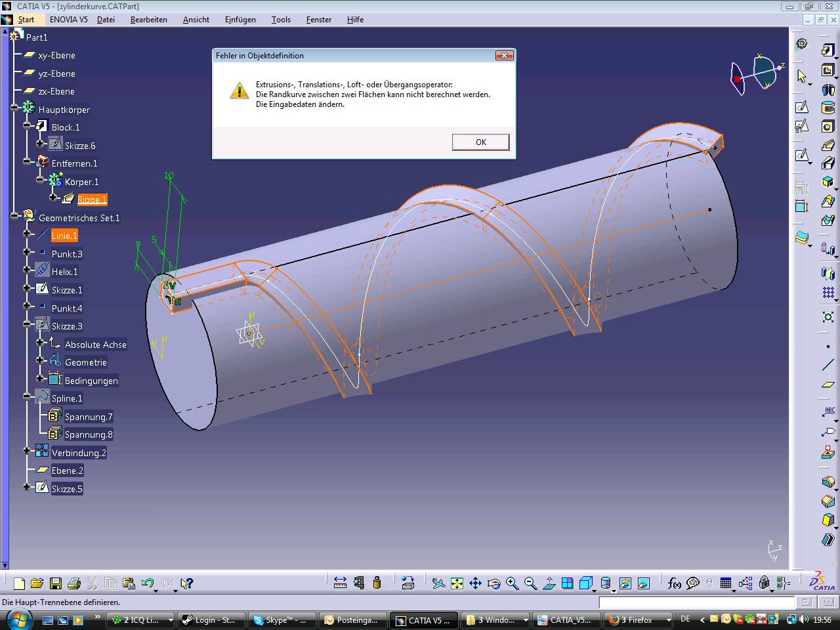Click OK in the error dialog
The height and width of the screenshot is (630, 840).
pyautogui.click(x=480, y=142)
